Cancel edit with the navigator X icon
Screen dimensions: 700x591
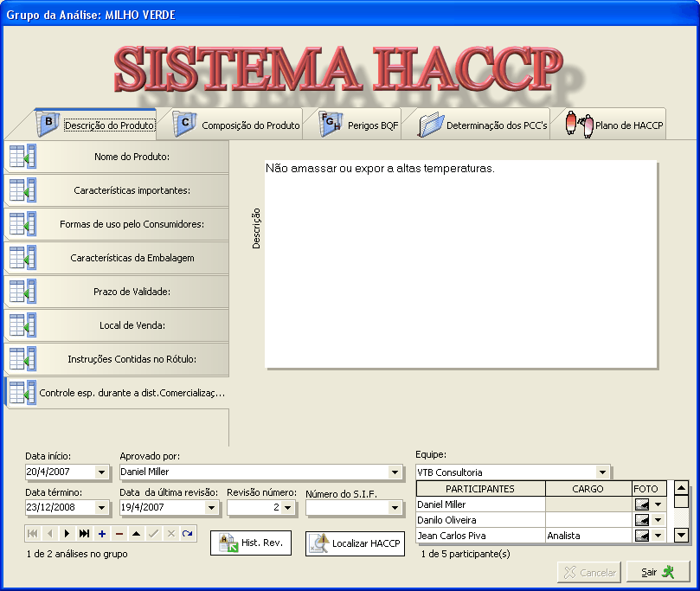pos(171,533)
